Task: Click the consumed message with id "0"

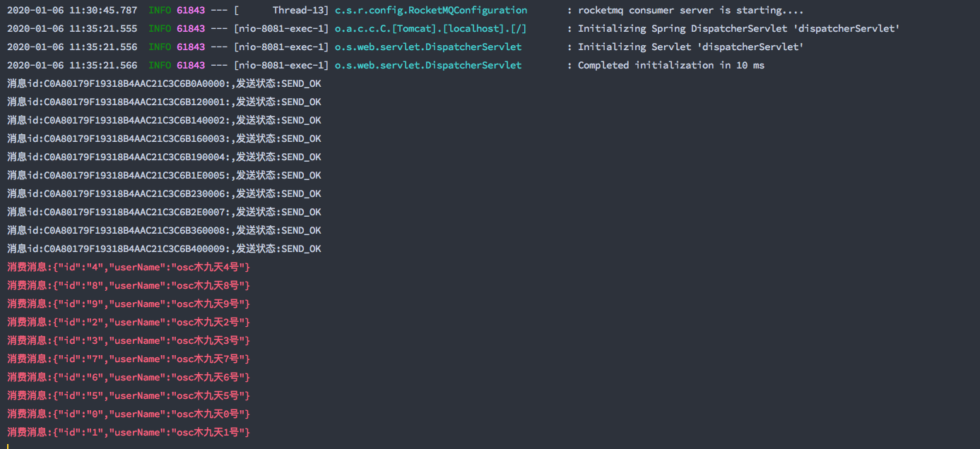Action: pos(129,414)
